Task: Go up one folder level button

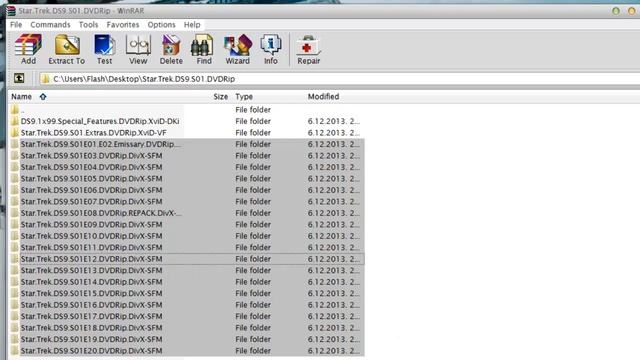Action: click(19, 78)
